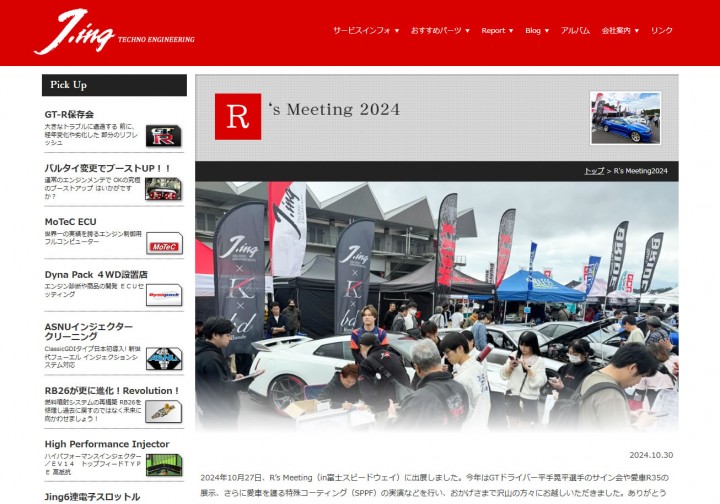Click the R's Meeting2024 breadcrumb text

(641, 171)
